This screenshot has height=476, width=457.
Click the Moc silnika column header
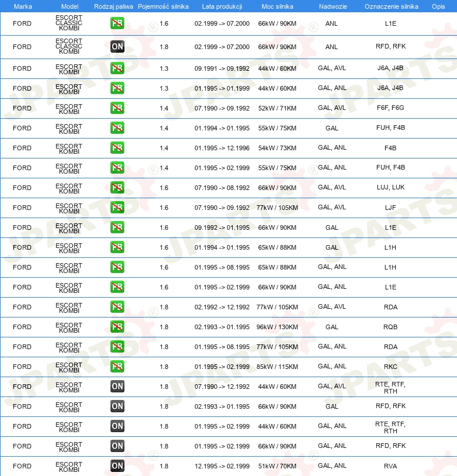click(278, 6)
